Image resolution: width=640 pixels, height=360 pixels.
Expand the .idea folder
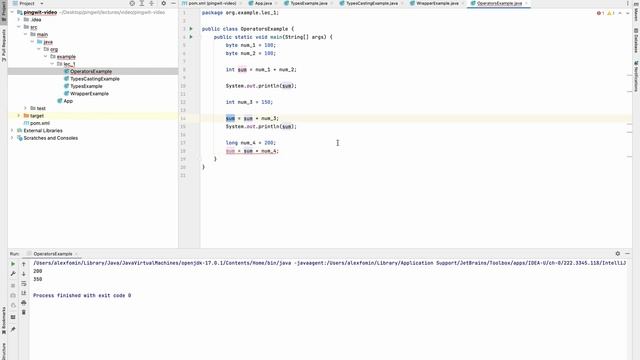pyautogui.click(x=18, y=20)
